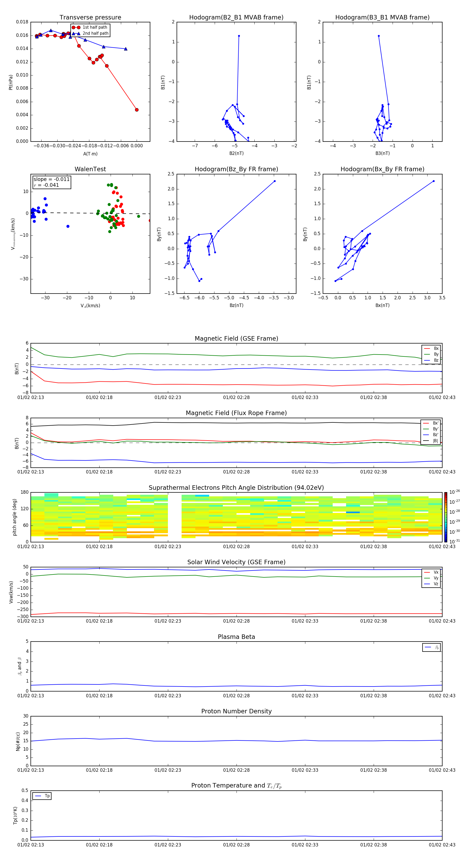Image resolution: width=473 pixels, height=868 pixels.
Task: Click the 'B2(nT)' x-axis label
Action: click(236, 153)
